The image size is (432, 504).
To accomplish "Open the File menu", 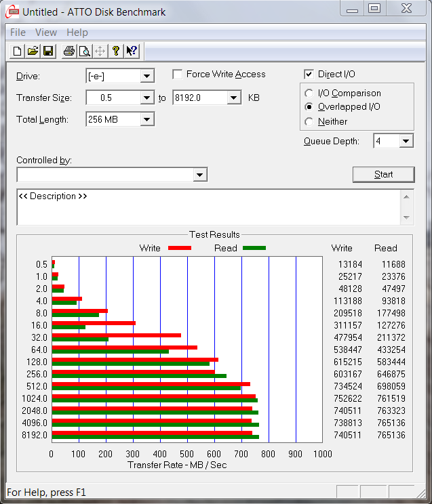I will tap(18, 33).
